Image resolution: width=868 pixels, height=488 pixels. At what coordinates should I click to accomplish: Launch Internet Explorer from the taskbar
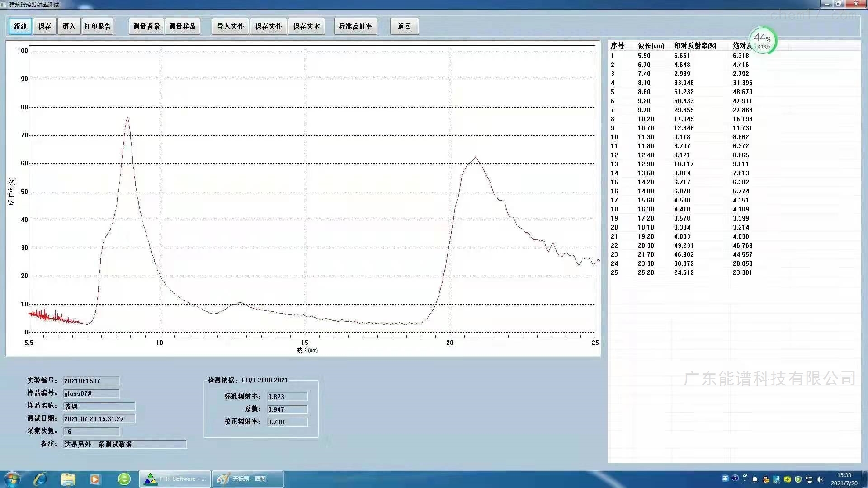[41, 479]
